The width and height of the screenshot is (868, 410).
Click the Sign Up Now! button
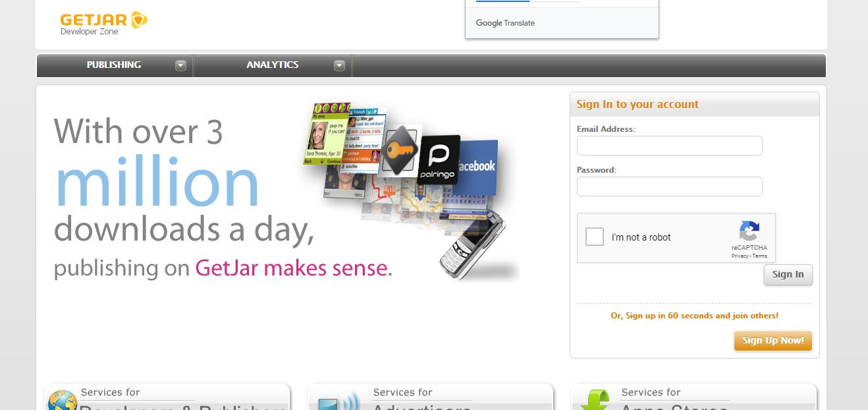(x=773, y=341)
